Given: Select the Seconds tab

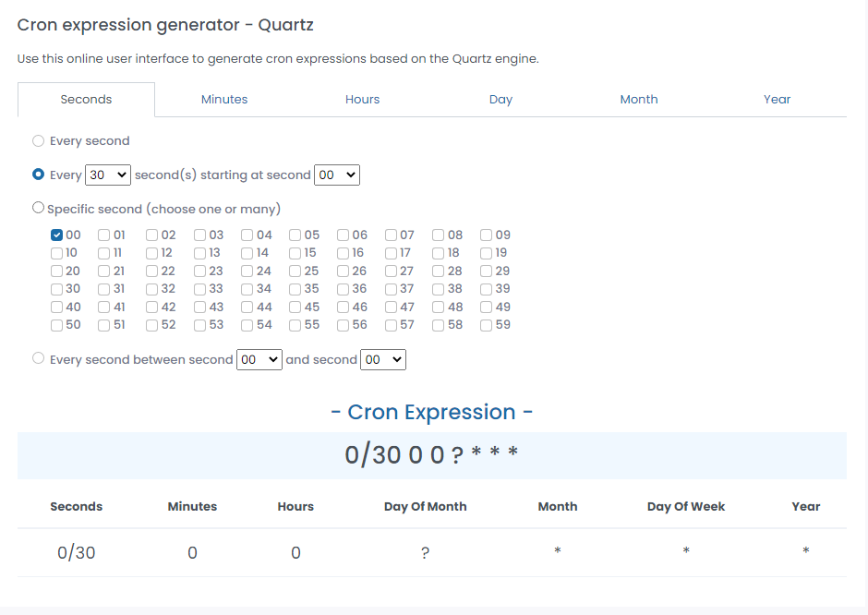Looking at the screenshot, I should (86, 100).
